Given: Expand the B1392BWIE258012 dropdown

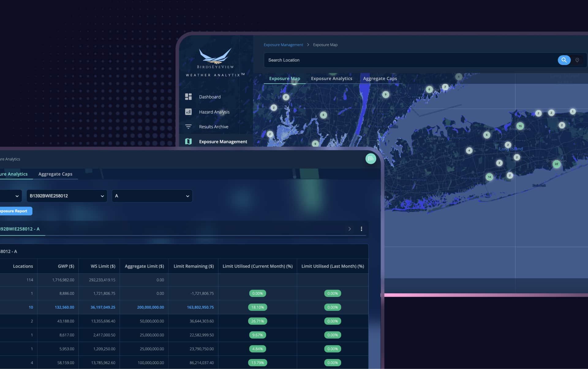Looking at the screenshot, I should [x=67, y=196].
